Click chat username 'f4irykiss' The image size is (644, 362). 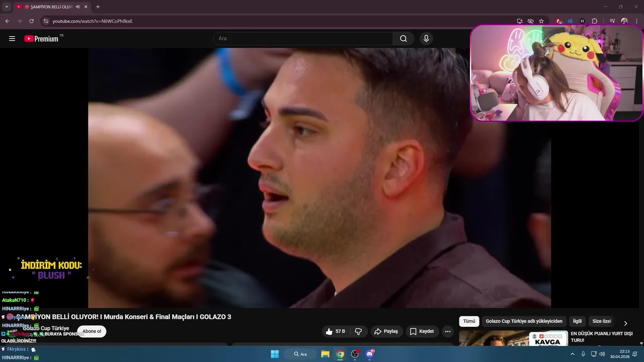(16, 349)
